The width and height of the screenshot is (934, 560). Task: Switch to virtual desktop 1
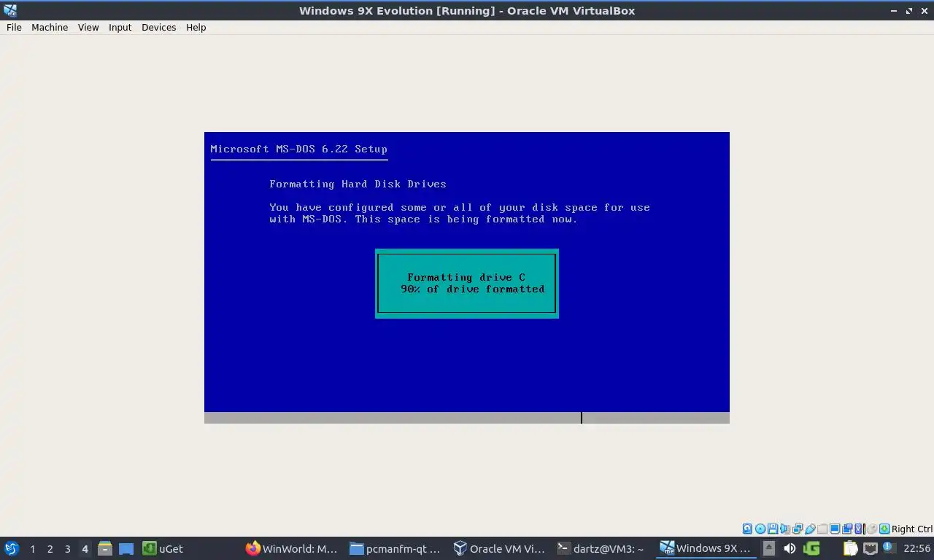(32, 549)
